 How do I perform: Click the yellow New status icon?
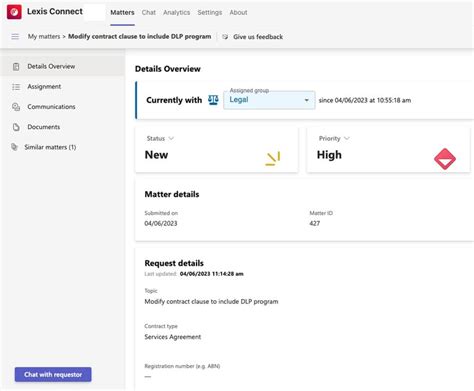pos(273,159)
